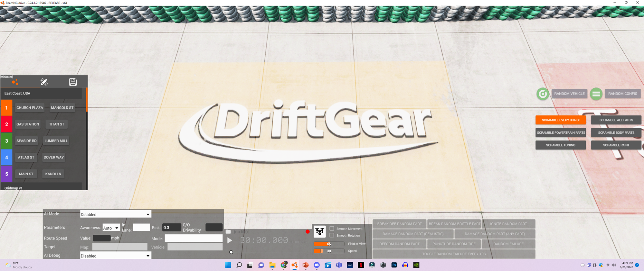Click Scramble Tuning button
This screenshot has width=644, height=271.
(x=561, y=145)
